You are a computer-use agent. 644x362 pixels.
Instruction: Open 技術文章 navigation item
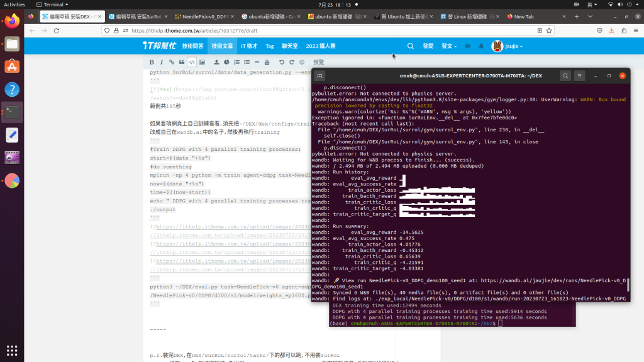click(x=222, y=46)
